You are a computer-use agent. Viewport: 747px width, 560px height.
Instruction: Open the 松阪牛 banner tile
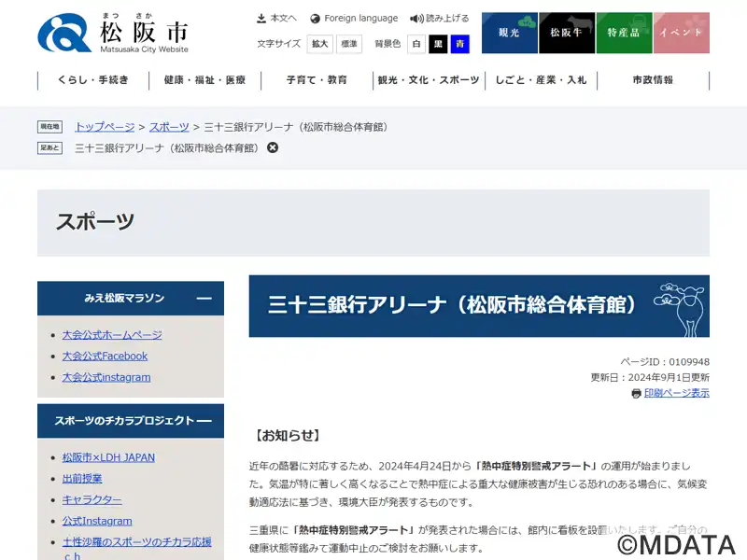pos(567,33)
